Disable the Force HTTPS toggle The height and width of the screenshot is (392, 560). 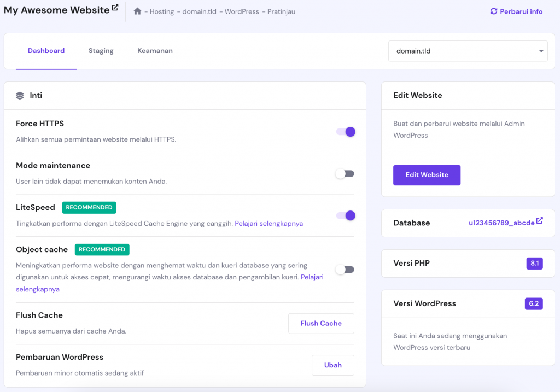[345, 132]
